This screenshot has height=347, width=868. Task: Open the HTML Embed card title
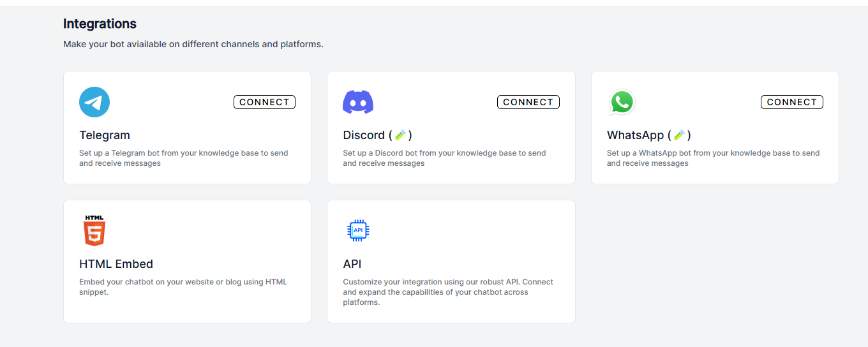pyautogui.click(x=116, y=264)
